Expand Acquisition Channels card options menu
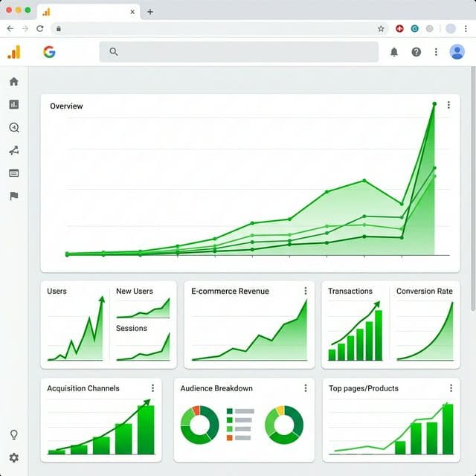The width and height of the screenshot is (476, 476). point(152,388)
